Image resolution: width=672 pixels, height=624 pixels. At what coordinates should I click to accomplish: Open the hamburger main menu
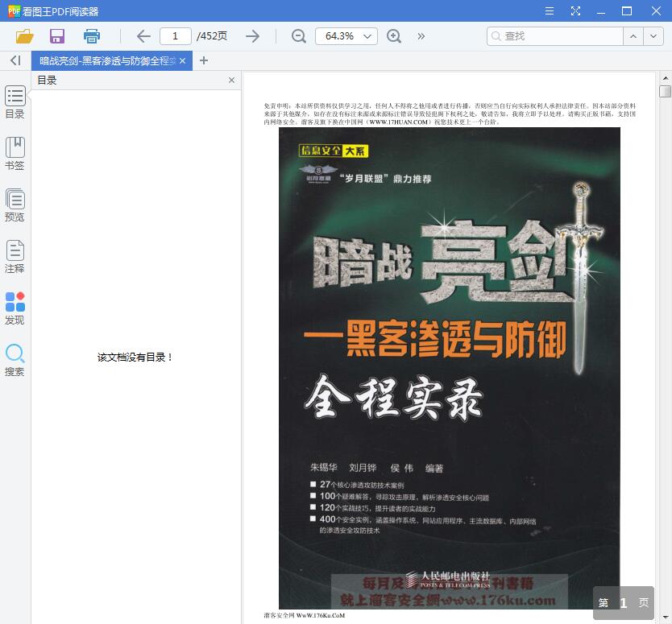(550, 11)
